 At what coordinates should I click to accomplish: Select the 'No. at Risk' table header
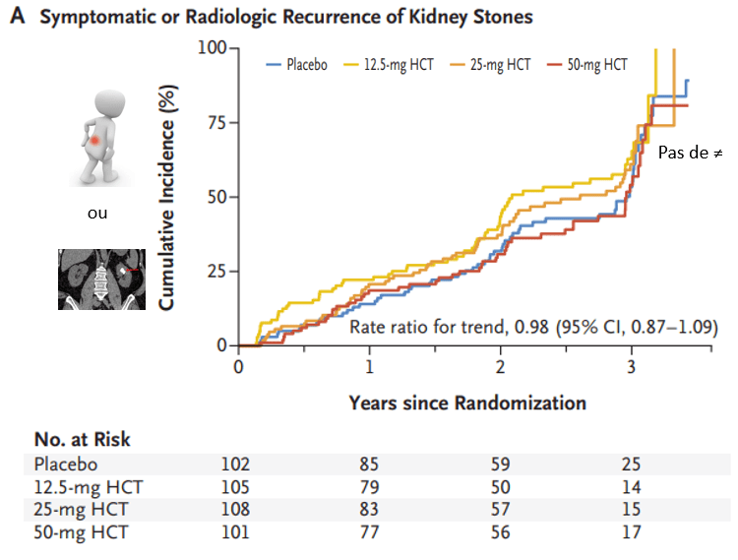click(83, 439)
